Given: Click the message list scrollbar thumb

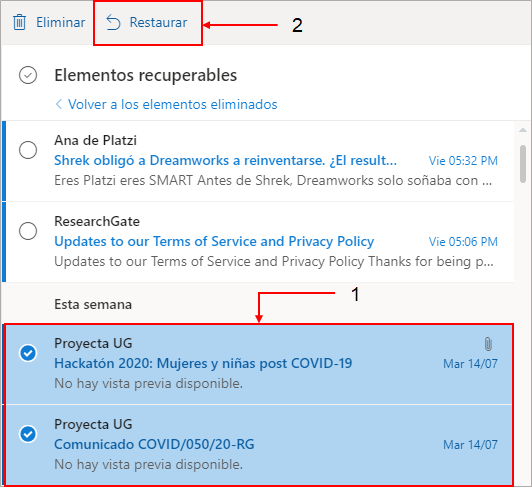Looking at the screenshot, I should click(523, 165).
